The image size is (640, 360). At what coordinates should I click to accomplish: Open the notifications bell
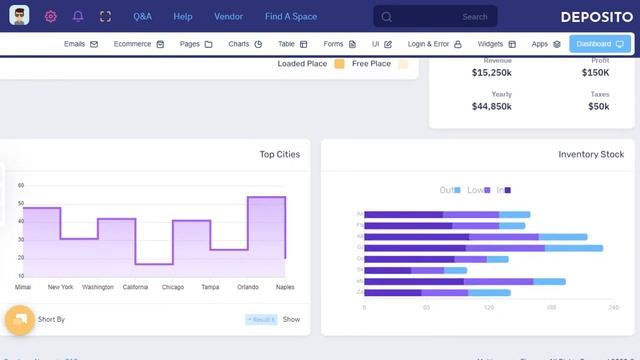tap(78, 16)
